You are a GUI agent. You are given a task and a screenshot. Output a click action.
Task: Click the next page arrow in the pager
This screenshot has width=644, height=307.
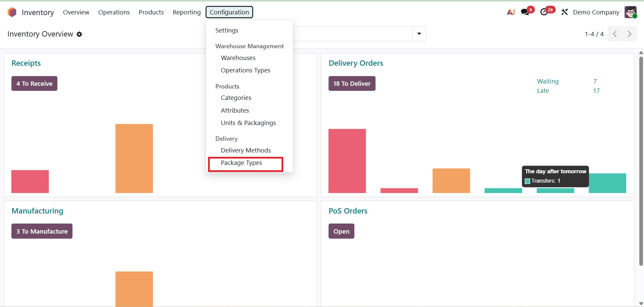(x=629, y=34)
